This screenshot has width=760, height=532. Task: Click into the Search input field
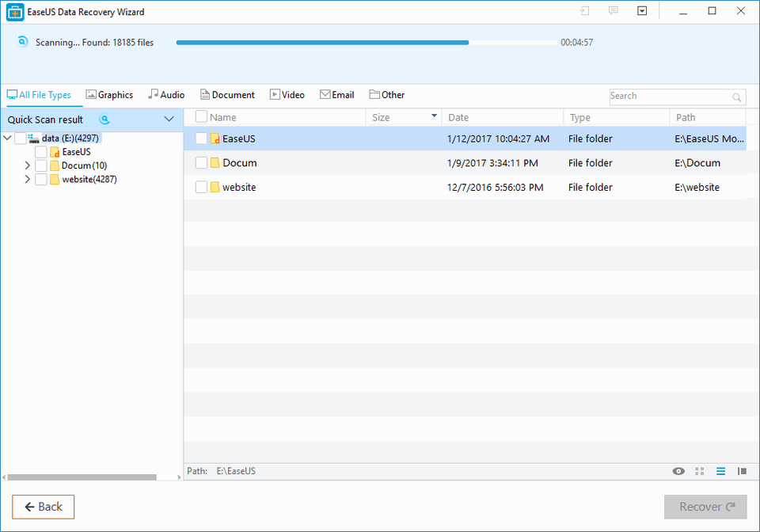[x=669, y=97]
